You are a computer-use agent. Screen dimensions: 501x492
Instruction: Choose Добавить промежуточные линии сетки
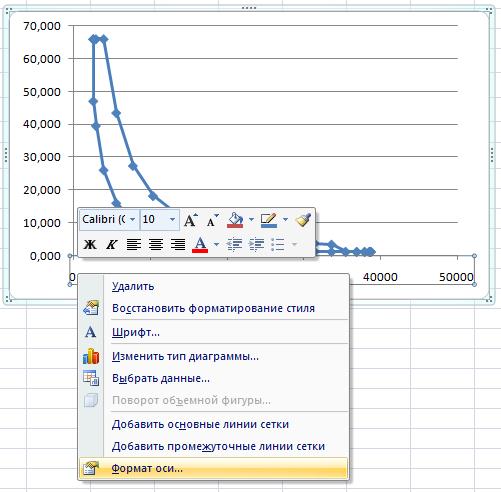(x=213, y=446)
